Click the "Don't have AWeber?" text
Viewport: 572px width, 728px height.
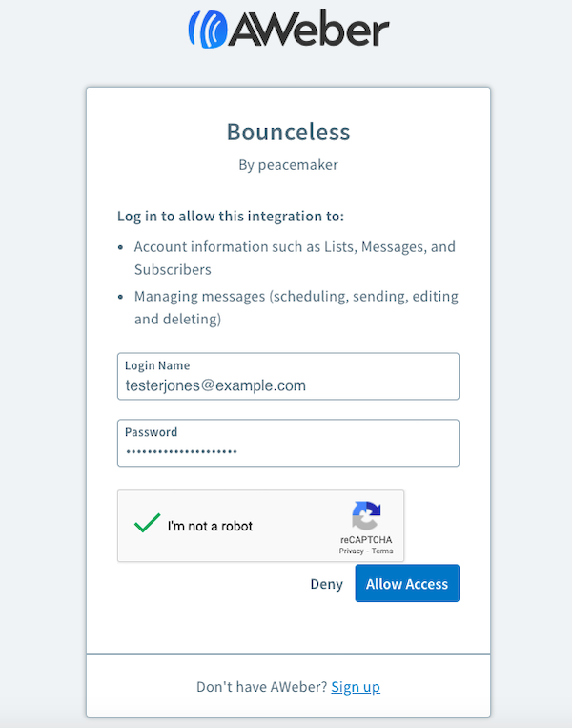click(261, 687)
